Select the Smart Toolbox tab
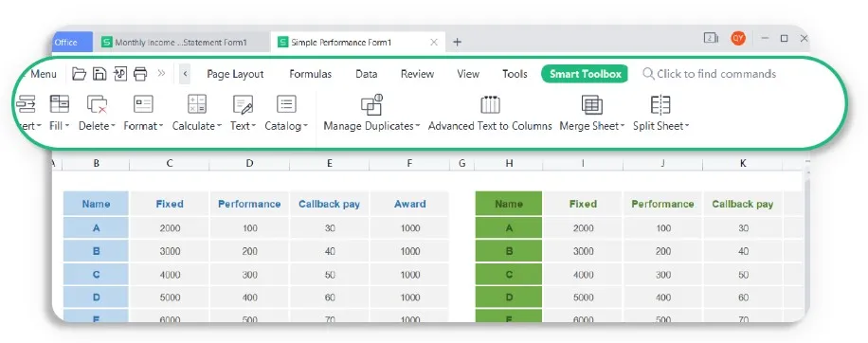Image resolution: width=868 pixels, height=343 pixels. point(585,74)
